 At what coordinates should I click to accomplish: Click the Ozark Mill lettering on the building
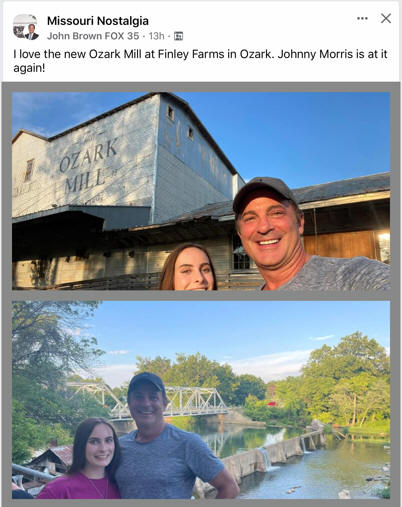tap(88, 166)
